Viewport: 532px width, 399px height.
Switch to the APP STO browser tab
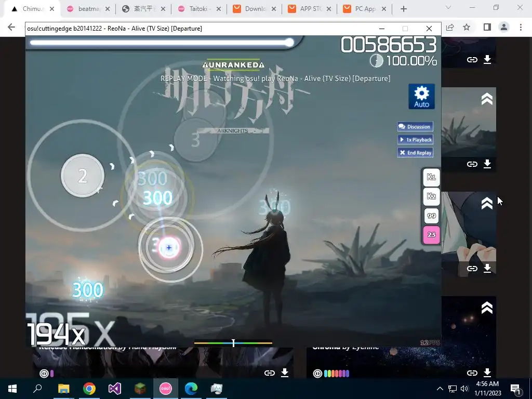[x=311, y=9]
